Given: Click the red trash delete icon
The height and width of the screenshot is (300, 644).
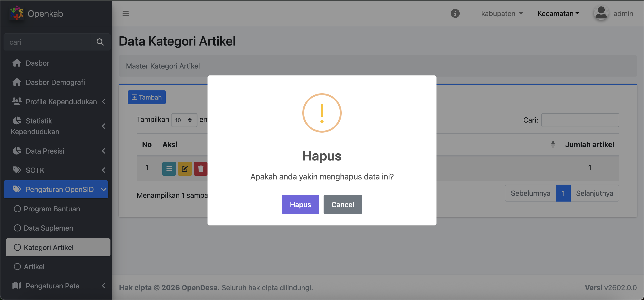Looking at the screenshot, I should point(201,169).
